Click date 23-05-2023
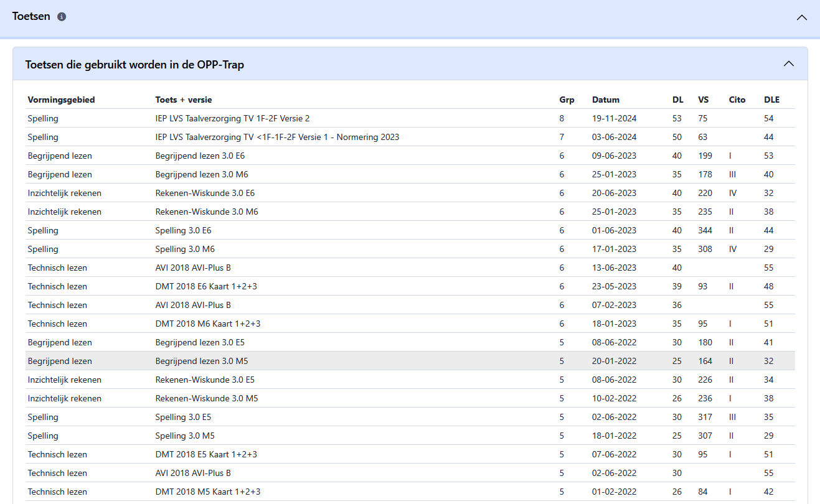Viewport: 820px width, 504px height. coord(614,286)
